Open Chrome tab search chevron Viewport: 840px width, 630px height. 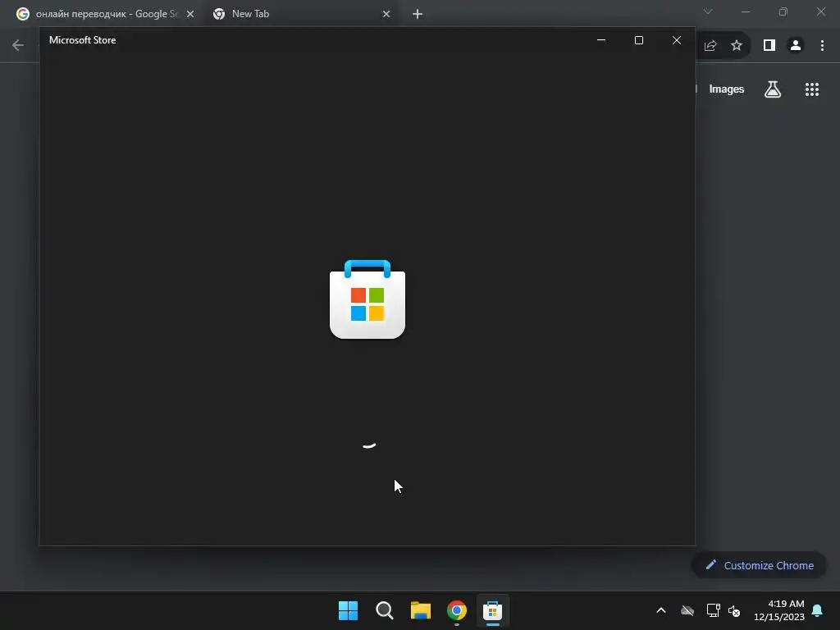[708, 11]
